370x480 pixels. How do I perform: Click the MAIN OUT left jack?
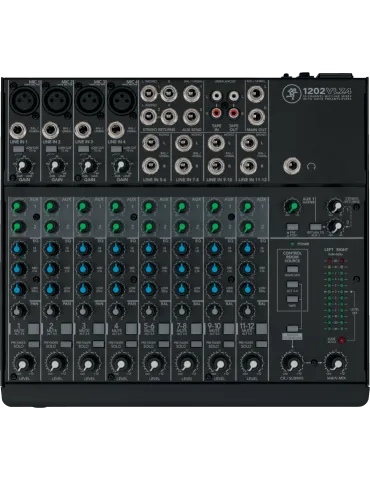(256, 94)
